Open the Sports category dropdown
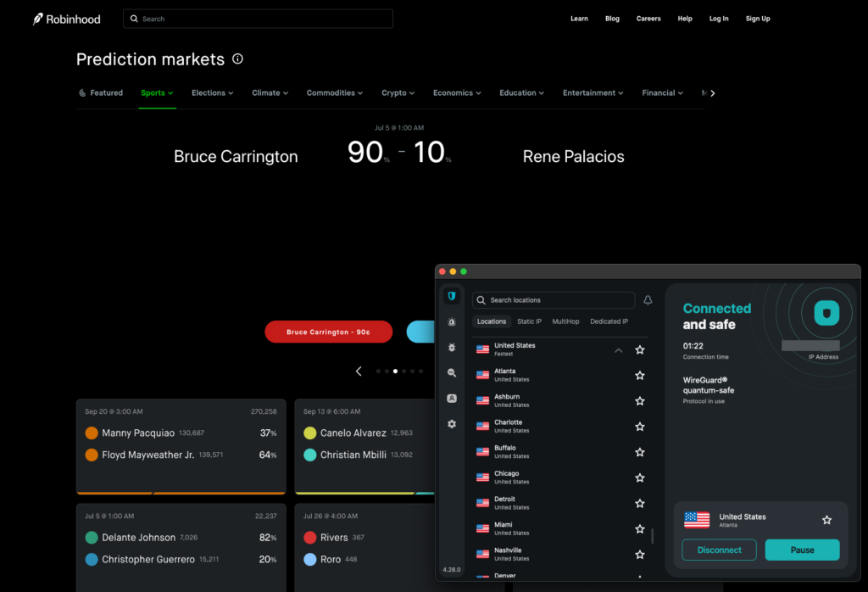This screenshot has height=592, width=868. click(x=157, y=93)
